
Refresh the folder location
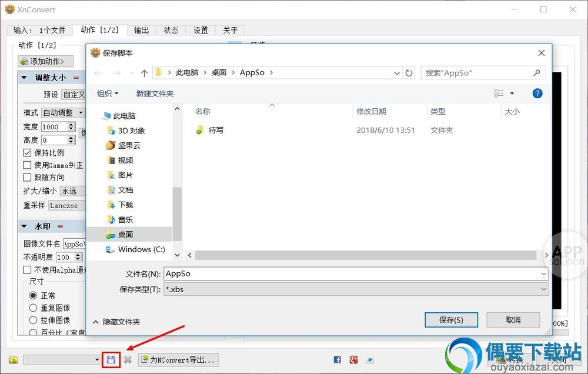point(409,73)
